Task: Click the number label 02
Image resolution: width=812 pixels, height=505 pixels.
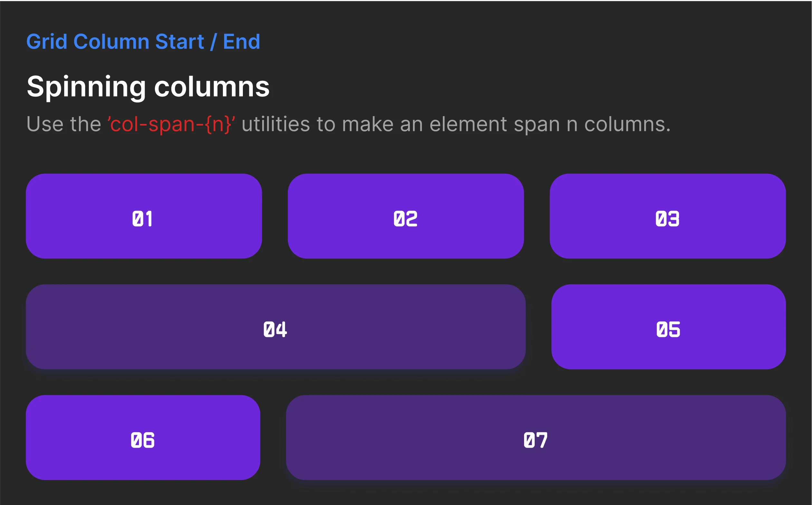Action: click(405, 219)
